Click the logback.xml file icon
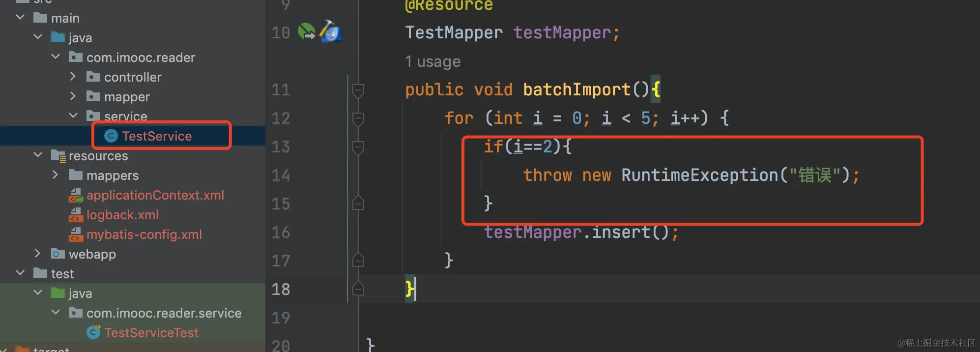 tap(76, 215)
